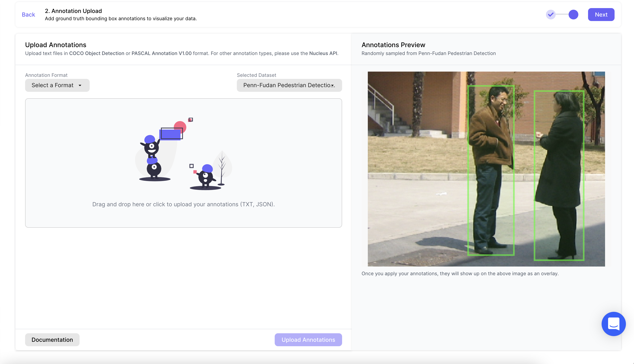
Task: Click the Next button
Action: point(601,15)
